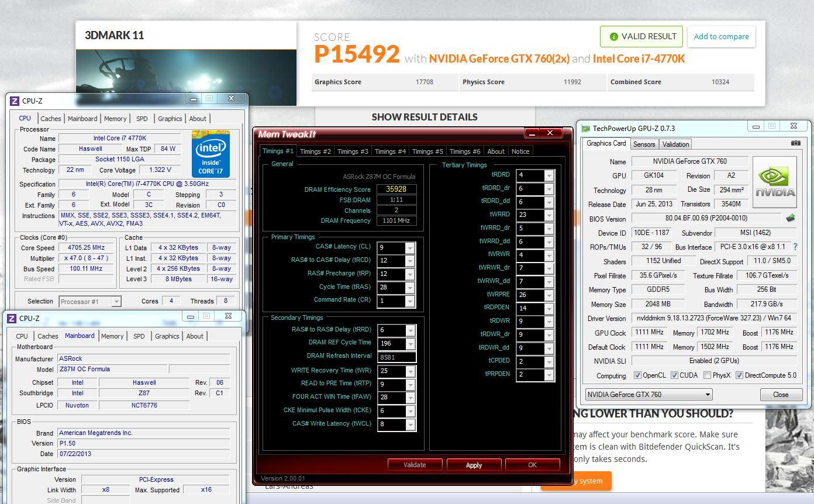Click the Combined Score value 10324
Screen dimensions: 814x504
[720, 82]
